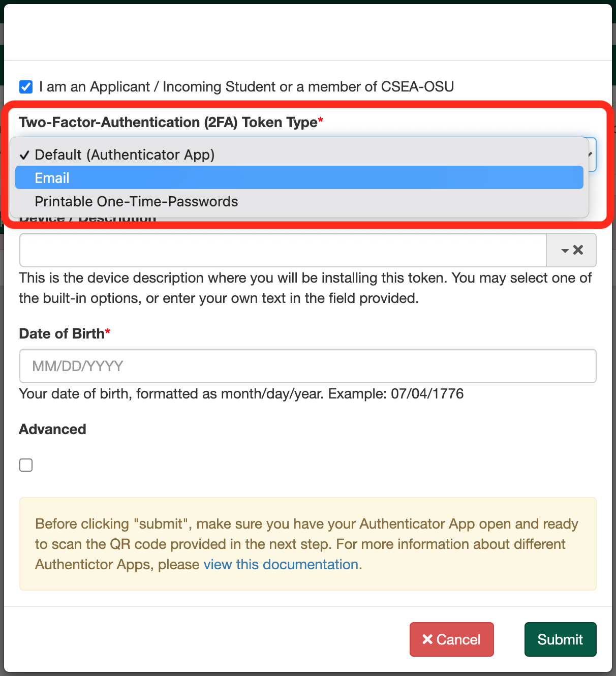Click the green Submit button
The width and height of the screenshot is (616, 676).
pyautogui.click(x=560, y=639)
